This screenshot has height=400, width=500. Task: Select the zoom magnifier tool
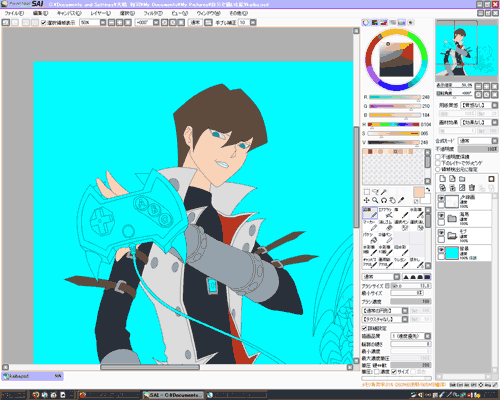pos(375,200)
